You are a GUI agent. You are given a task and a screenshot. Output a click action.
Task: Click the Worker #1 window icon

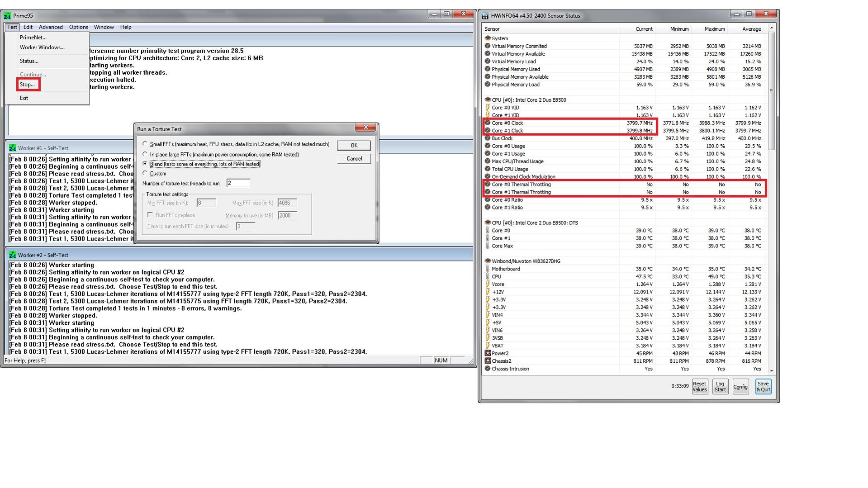[x=12, y=148]
